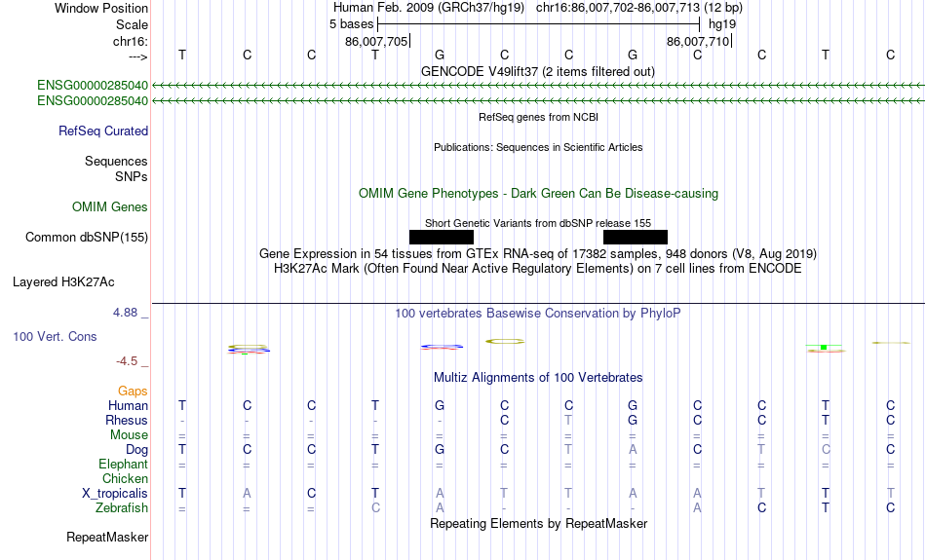Click 100 vertebrates Basewise Conservation by PhyloP title
The image size is (926, 560).
(538, 314)
